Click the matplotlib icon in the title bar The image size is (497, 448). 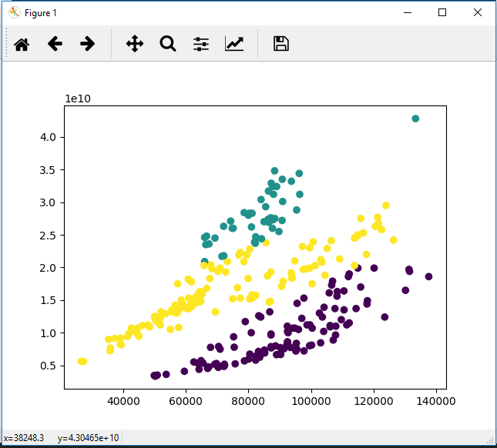[13, 13]
